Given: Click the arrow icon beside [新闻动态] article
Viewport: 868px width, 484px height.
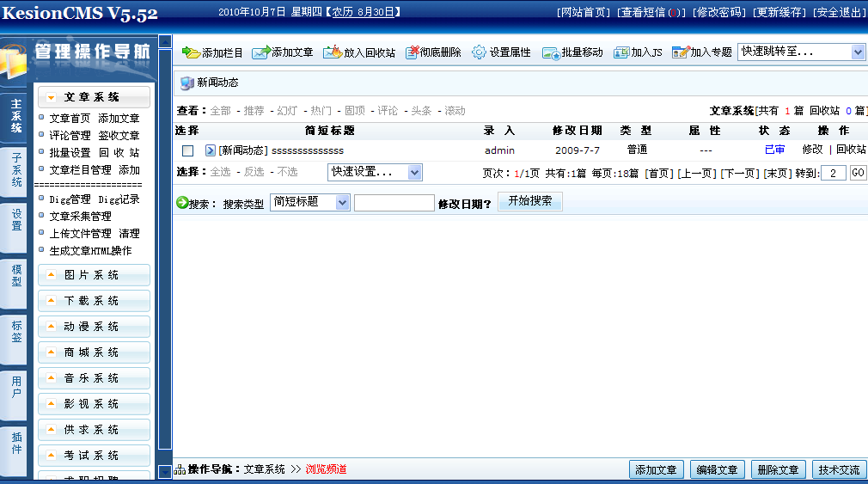Looking at the screenshot, I should coord(211,150).
